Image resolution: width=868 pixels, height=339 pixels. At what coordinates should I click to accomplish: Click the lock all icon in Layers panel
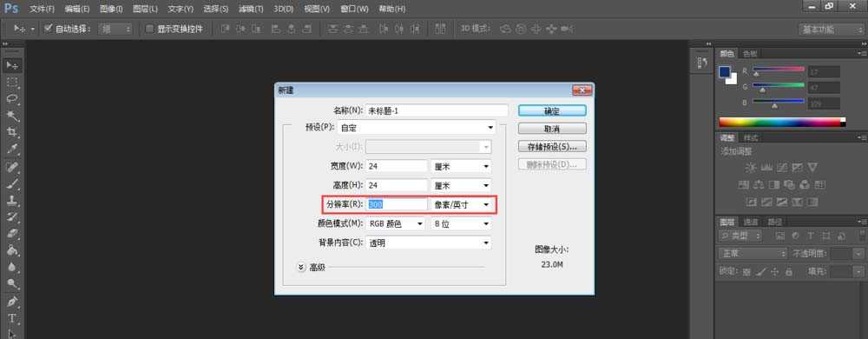click(x=789, y=271)
